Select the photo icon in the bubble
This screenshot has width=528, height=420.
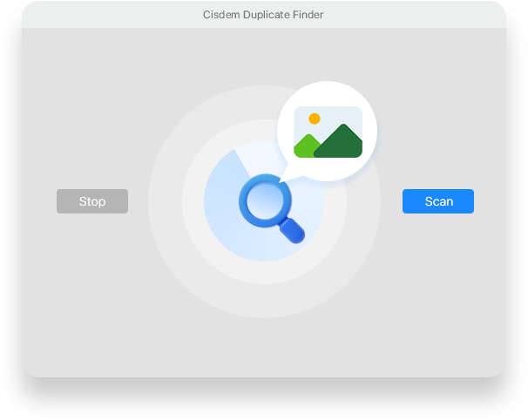(328, 132)
